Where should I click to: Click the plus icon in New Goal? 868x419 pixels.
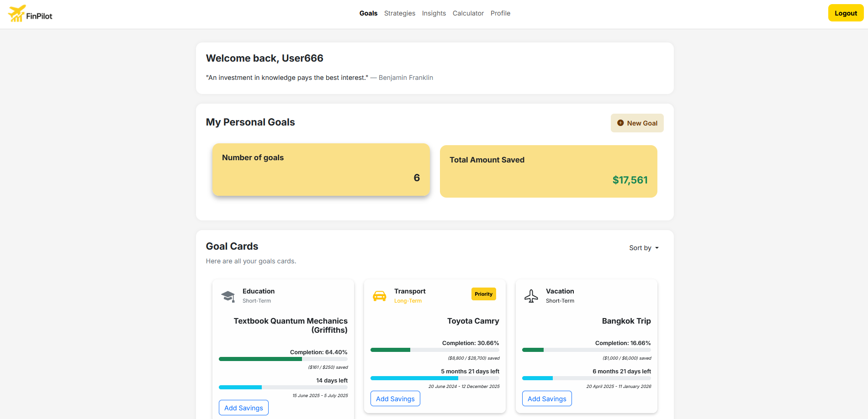click(620, 123)
